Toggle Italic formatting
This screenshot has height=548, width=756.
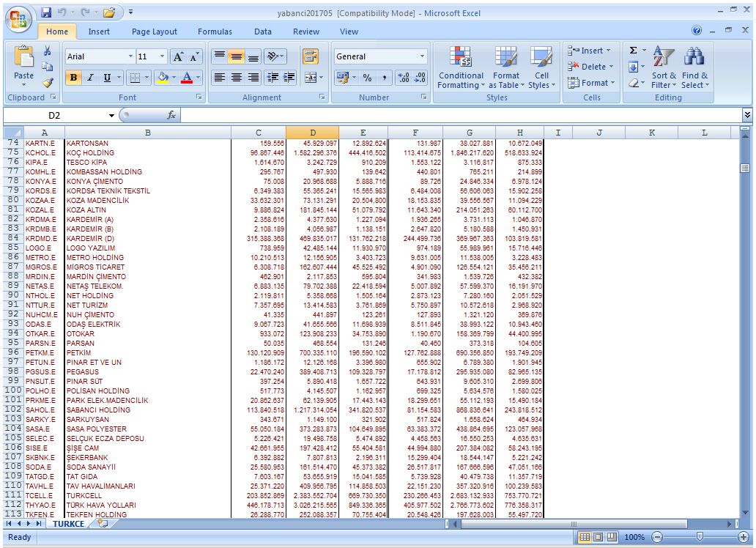(x=90, y=78)
